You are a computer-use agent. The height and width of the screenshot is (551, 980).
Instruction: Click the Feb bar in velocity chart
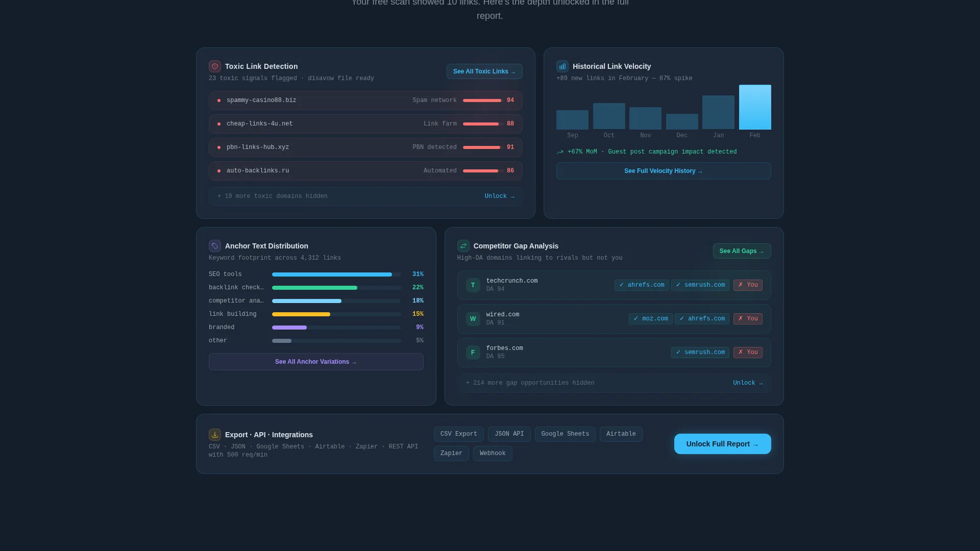coord(755,107)
